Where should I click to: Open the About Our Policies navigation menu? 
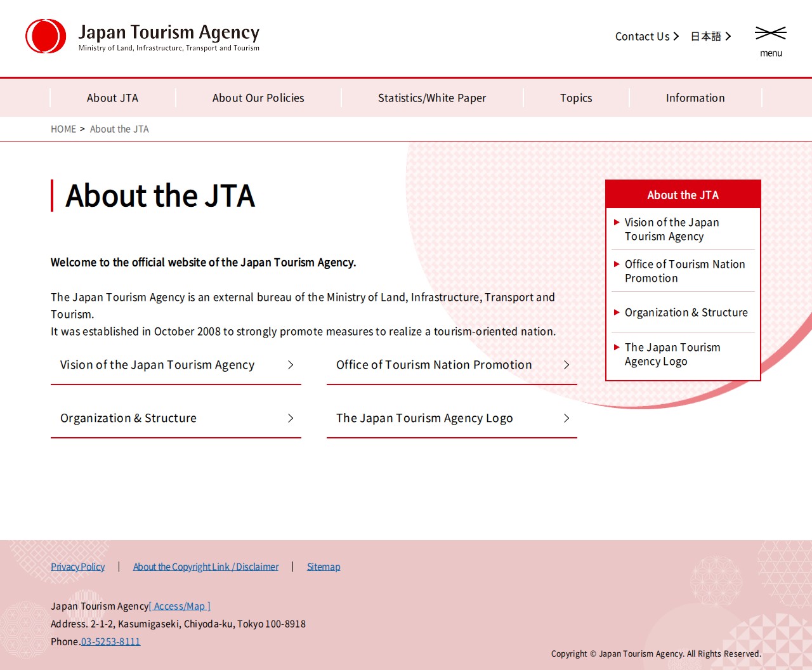[x=258, y=98]
